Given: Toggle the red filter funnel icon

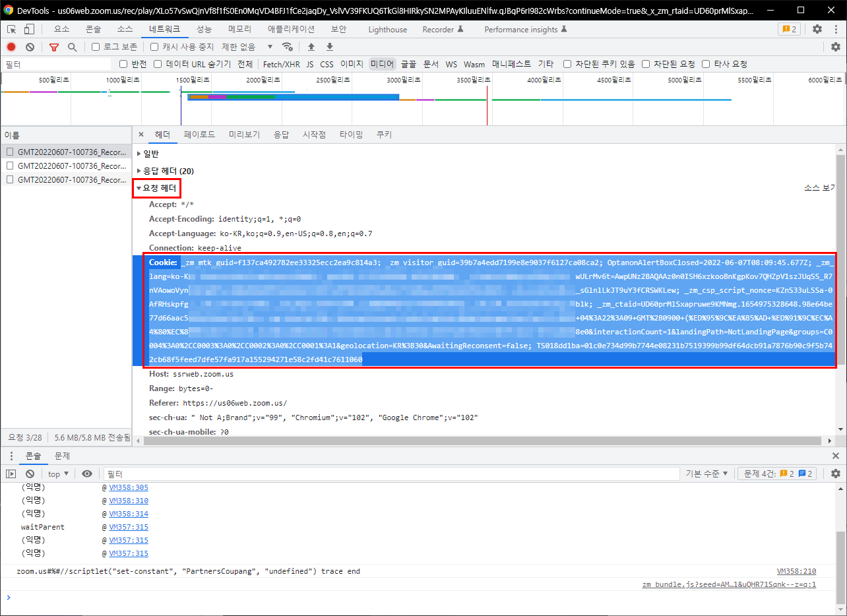Looking at the screenshot, I should [x=54, y=47].
